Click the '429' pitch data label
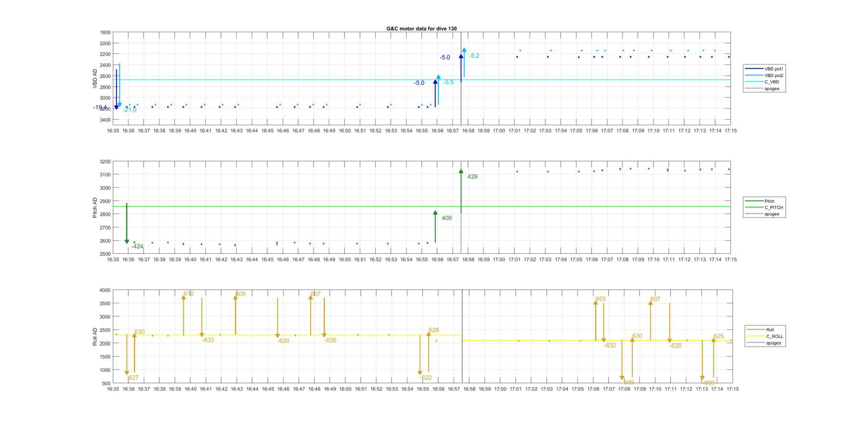The height and width of the screenshot is (430, 868). point(472,177)
